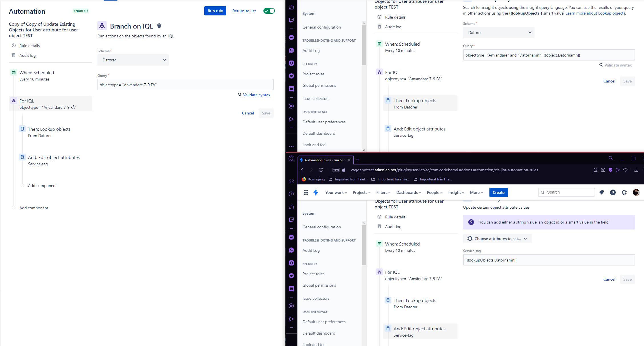
Task: Open Audit log in left Automation panel
Action: point(27,55)
